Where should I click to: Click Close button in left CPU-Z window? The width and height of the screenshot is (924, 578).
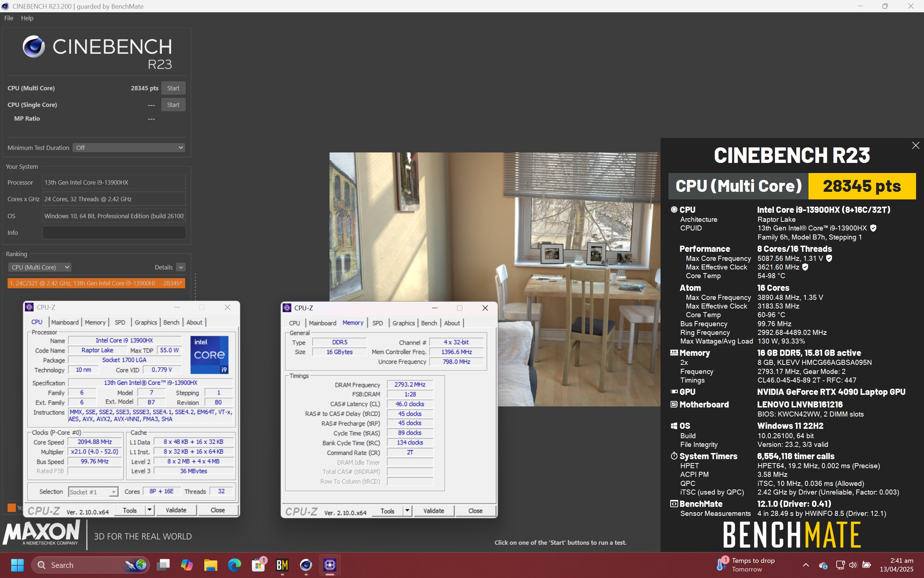218,510
